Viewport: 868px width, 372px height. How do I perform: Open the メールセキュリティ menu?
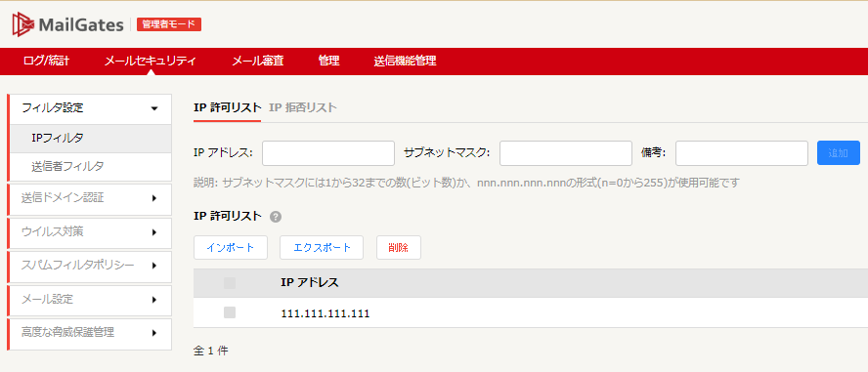click(150, 61)
